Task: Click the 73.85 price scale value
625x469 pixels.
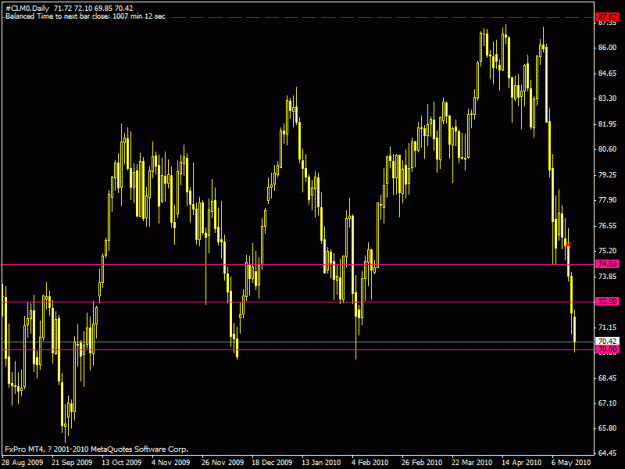Action: [x=607, y=277]
